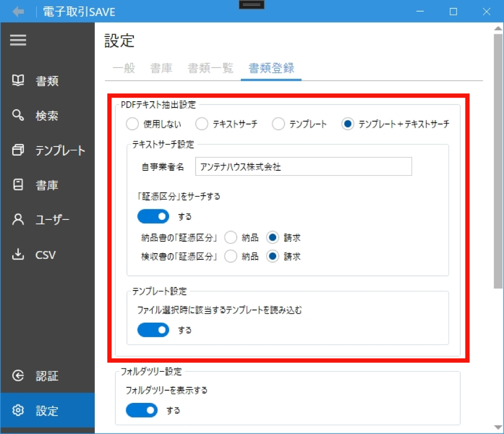
Task: Select the 使用しない radio button
Action: pyautogui.click(x=132, y=124)
